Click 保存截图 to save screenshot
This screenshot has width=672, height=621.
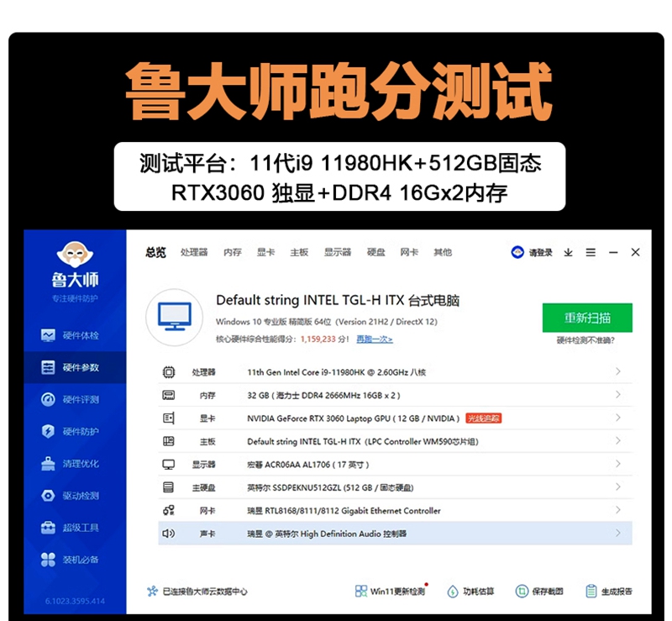coord(539,592)
